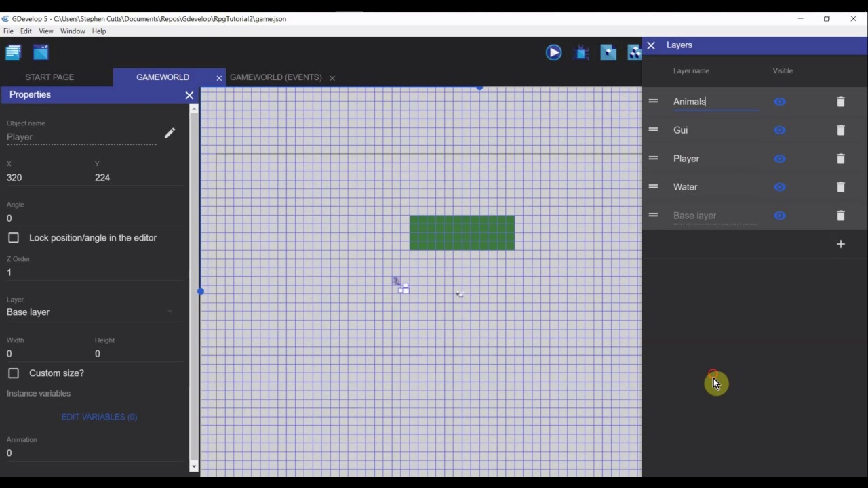This screenshot has height=488, width=868.
Task: Launch the scene preview play button
Action: tap(554, 52)
